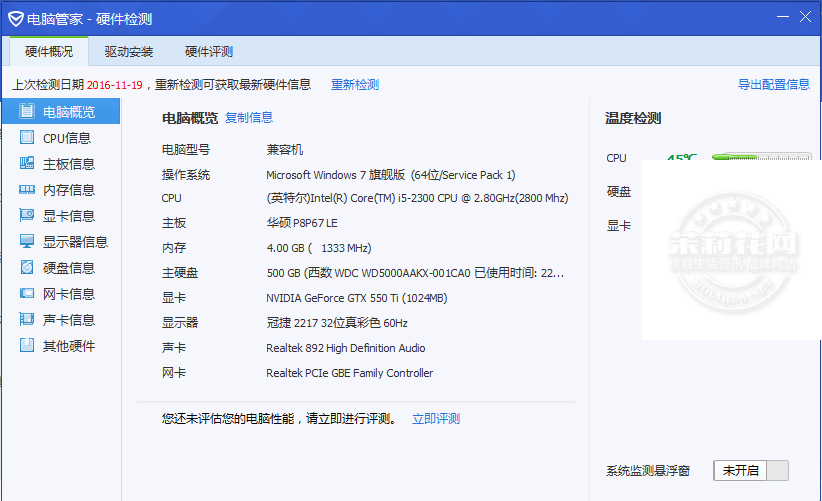
Task: Click the 立即评测 link
Action: [436, 419]
